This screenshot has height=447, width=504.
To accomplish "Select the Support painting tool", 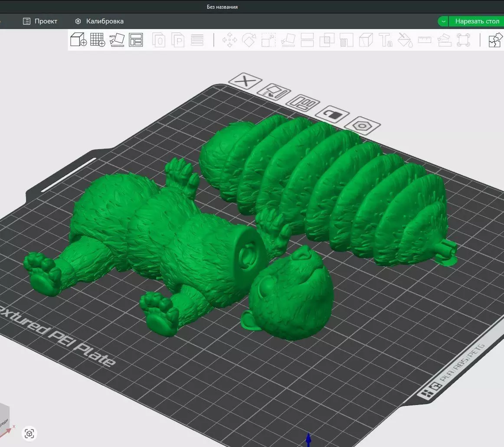I will (347, 40).
